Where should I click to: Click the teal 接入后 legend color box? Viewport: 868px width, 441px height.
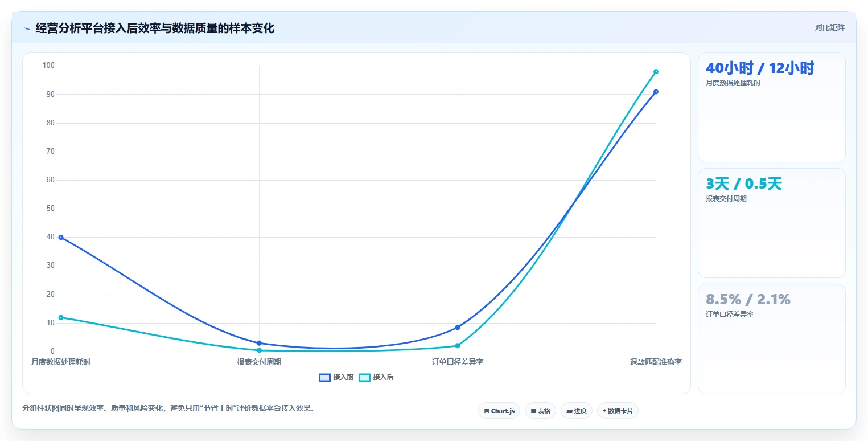pyautogui.click(x=364, y=377)
